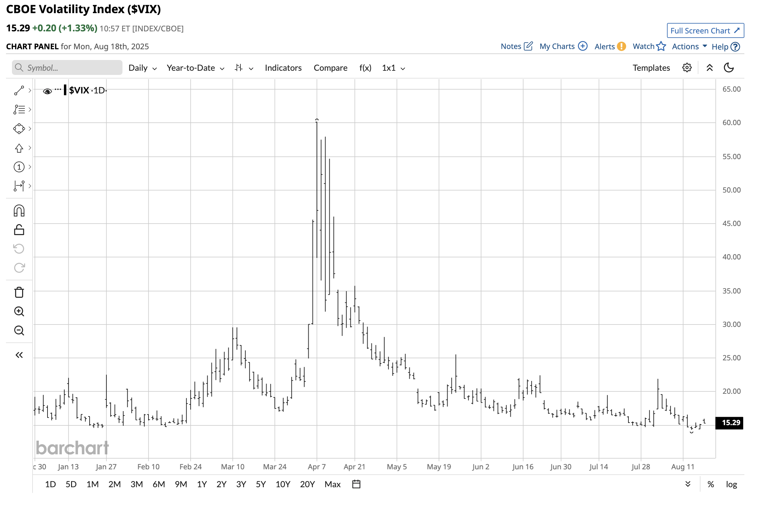This screenshot has height=532, width=782.
Task: Select the 10Y time range
Action: pos(283,484)
